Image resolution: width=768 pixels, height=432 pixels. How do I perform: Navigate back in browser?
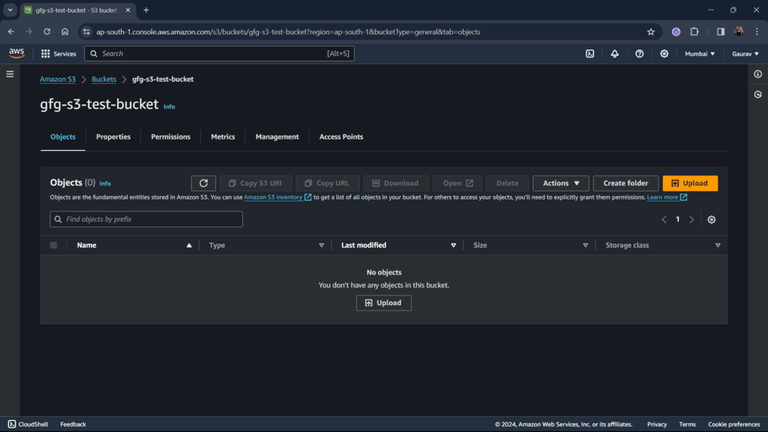point(11,32)
